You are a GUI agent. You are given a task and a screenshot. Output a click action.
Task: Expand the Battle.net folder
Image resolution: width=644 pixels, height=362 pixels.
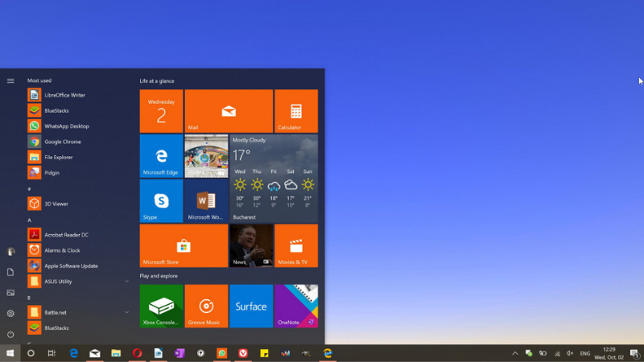click(78, 313)
